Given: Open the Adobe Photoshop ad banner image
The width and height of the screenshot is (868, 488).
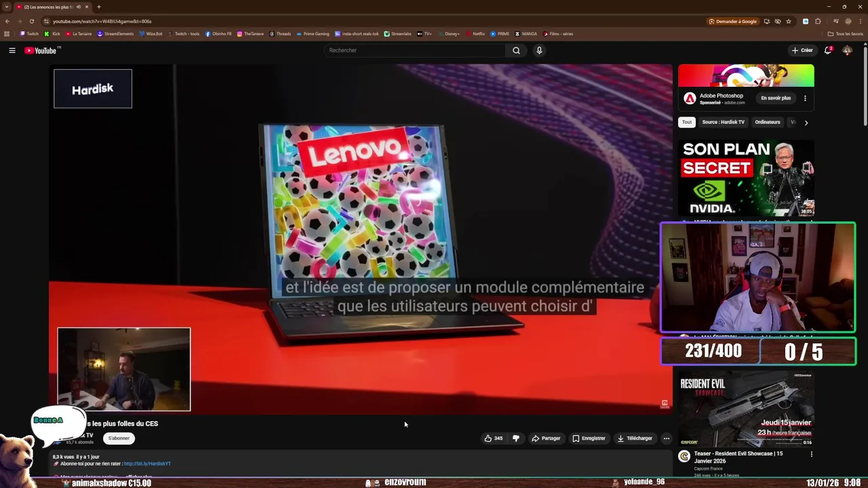Looking at the screenshot, I should pyautogui.click(x=746, y=76).
